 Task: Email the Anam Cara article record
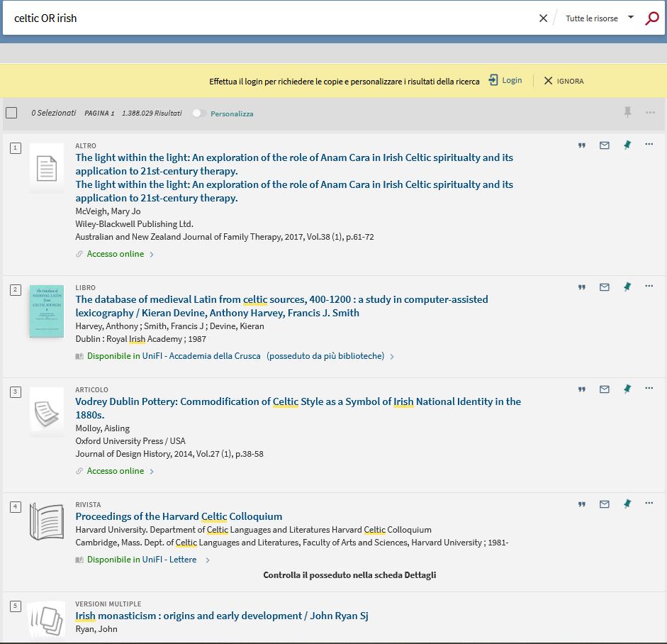click(x=605, y=145)
